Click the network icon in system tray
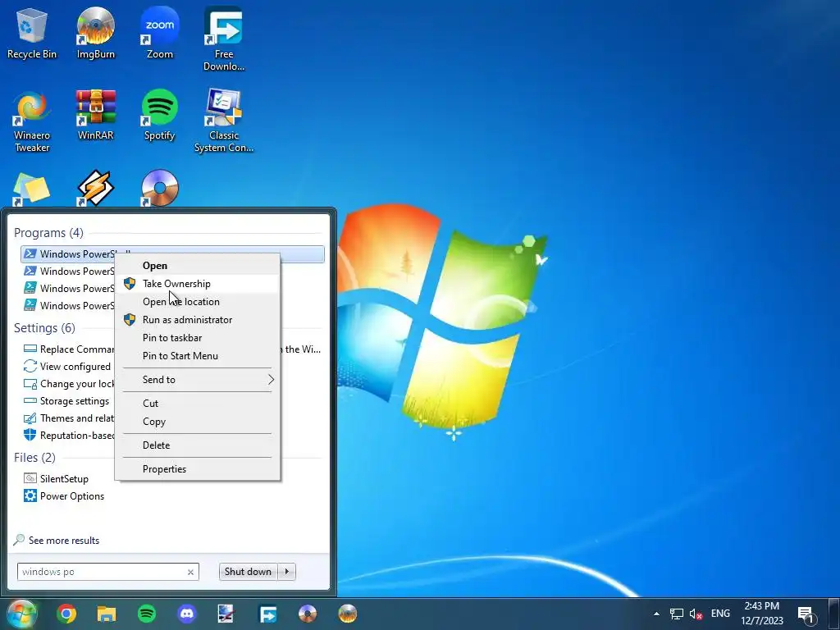840x630 pixels. point(677,614)
